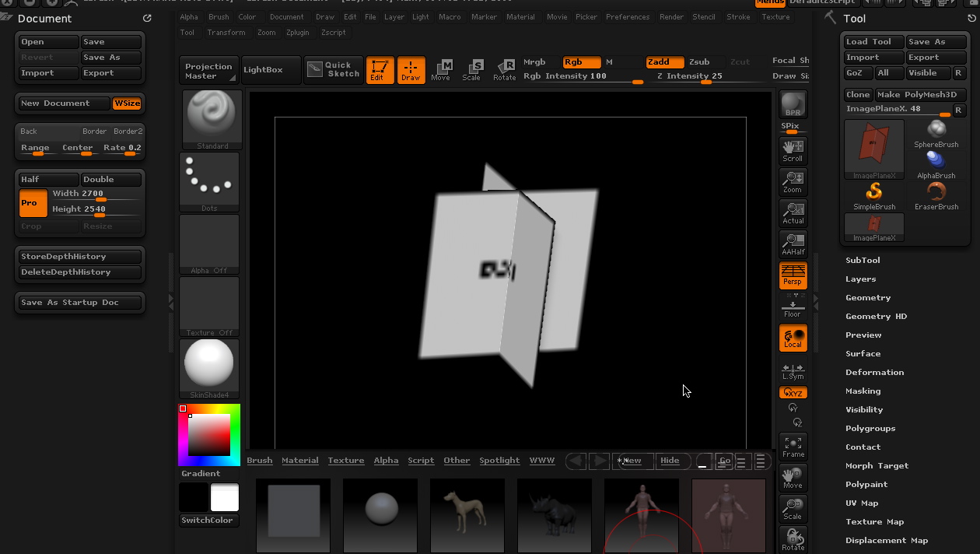Select the Scale transform icon in top shelf
Viewport: 980px width, 554px height.
click(472, 70)
